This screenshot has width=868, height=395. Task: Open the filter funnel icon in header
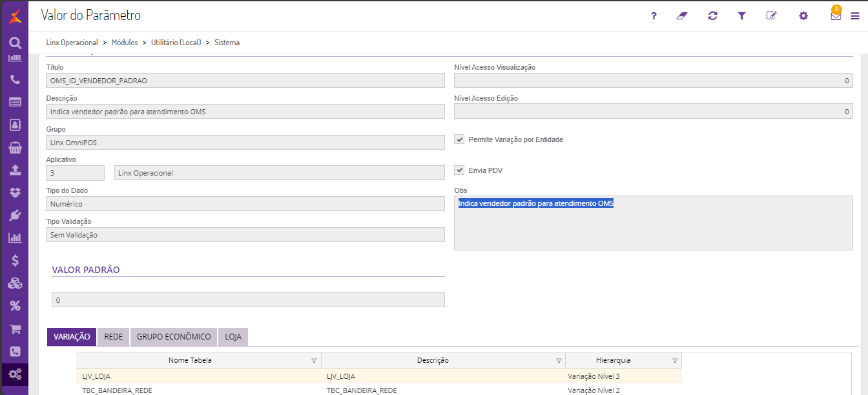point(742,16)
